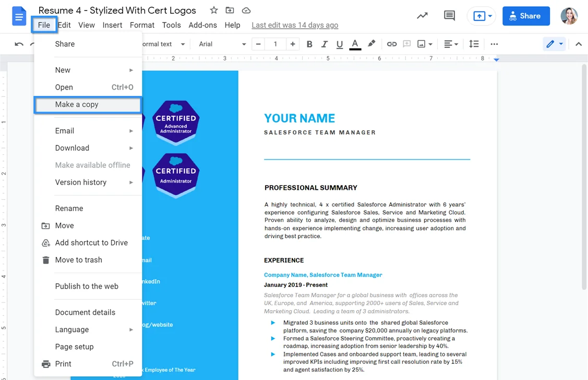The height and width of the screenshot is (380, 588).
Task: Select Share in the File menu
Action: pos(88,44)
